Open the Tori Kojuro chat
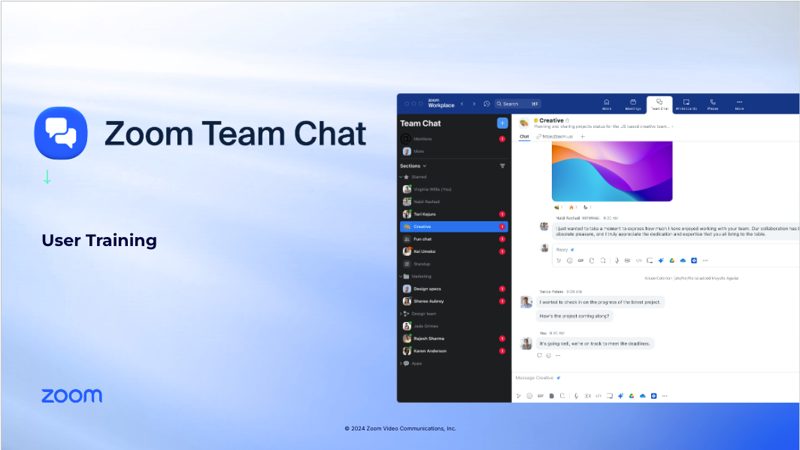Viewport: 800px width, 450px height. pyautogui.click(x=454, y=214)
